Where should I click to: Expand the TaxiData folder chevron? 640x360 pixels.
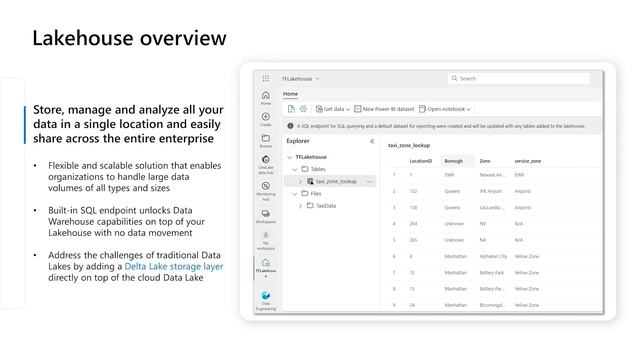pos(300,206)
